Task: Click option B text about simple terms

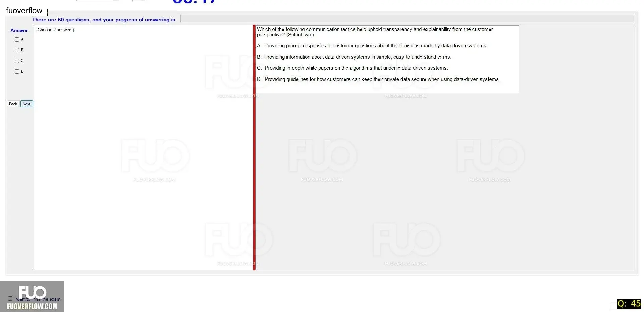Action: [354, 57]
